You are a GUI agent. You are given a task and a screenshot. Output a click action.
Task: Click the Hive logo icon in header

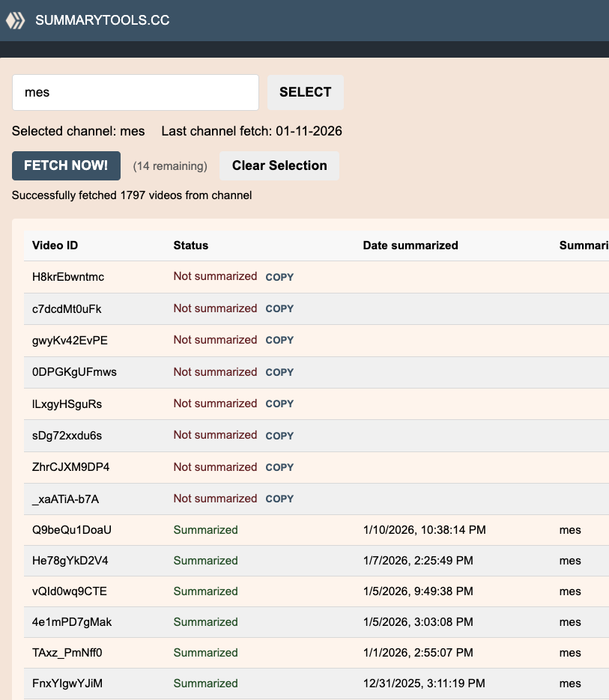(x=16, y=20)
